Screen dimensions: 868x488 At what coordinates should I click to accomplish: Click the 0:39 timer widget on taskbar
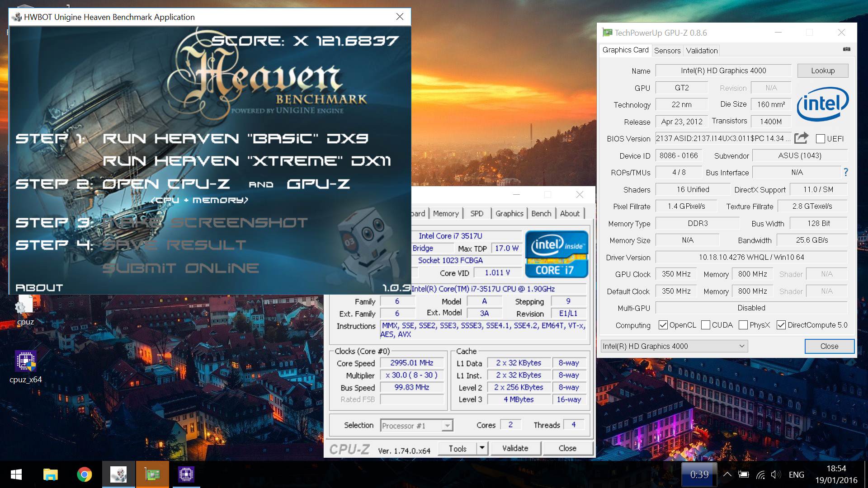click(699, 474)
